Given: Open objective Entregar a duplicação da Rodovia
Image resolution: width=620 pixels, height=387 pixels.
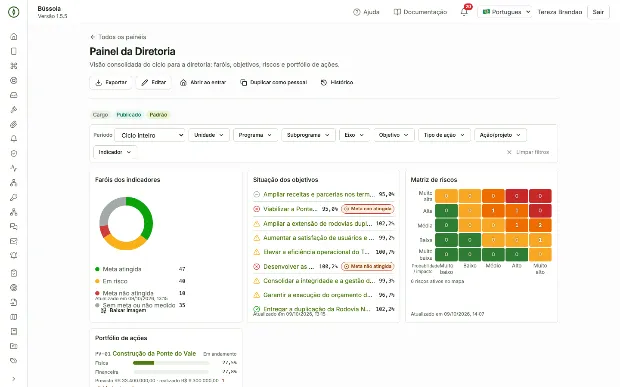Looking at the screenshot, I should pyautogui.click(x=317, y=309).
